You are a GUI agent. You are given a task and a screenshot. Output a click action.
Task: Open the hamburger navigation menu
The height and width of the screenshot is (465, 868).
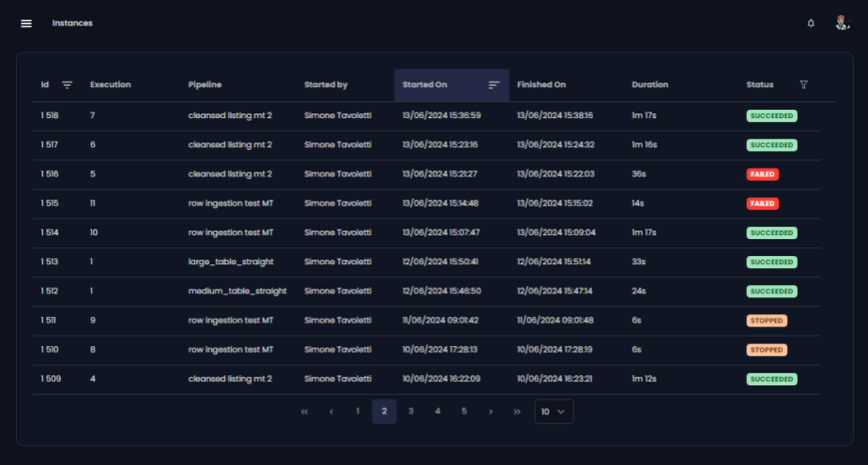(x=26, y=23)
